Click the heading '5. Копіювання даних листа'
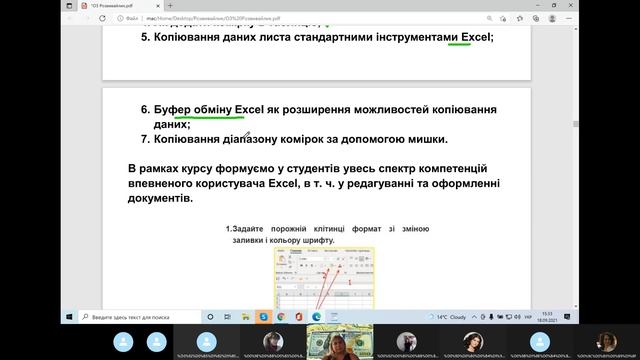Screen dimensions: 640x360 click(317, 37)
